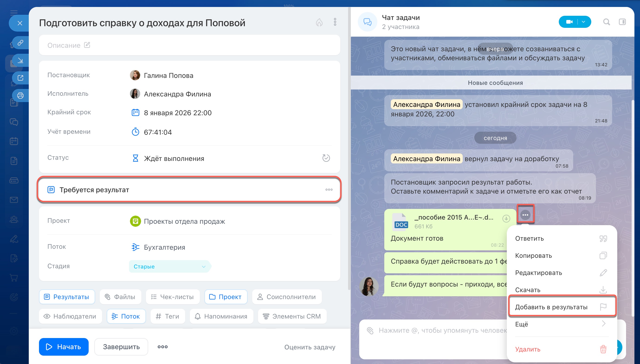The height and width of the screenshot is (364, 640).
Task: Click the fire priority icon near task title
Action: [x=319, y=22]
